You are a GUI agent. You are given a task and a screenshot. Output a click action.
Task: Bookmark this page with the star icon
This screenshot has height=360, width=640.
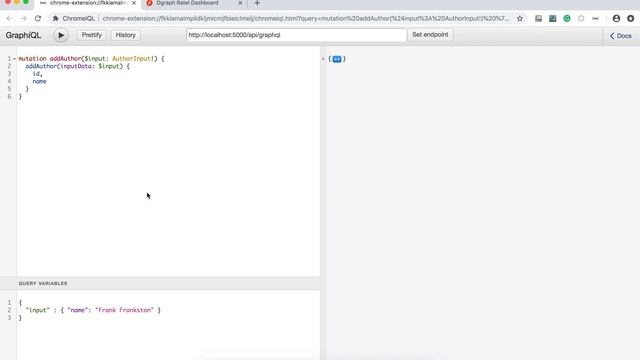point(520,18)
